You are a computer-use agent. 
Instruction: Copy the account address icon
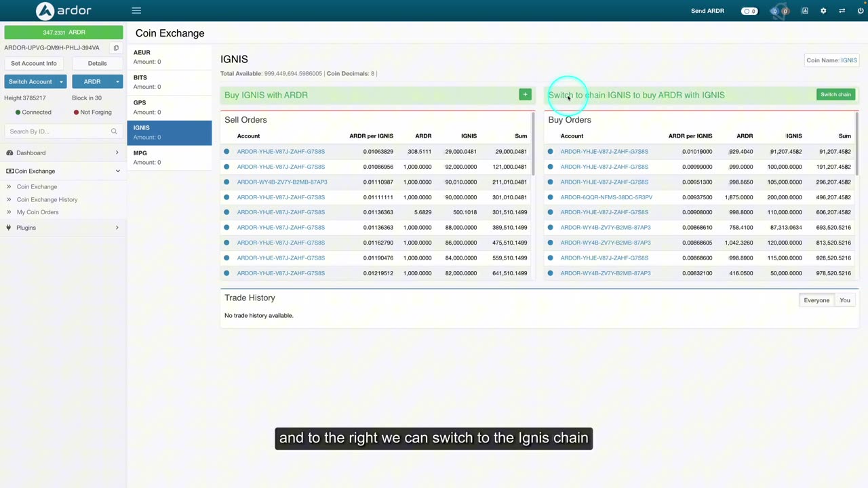click(x=116, y=48)
